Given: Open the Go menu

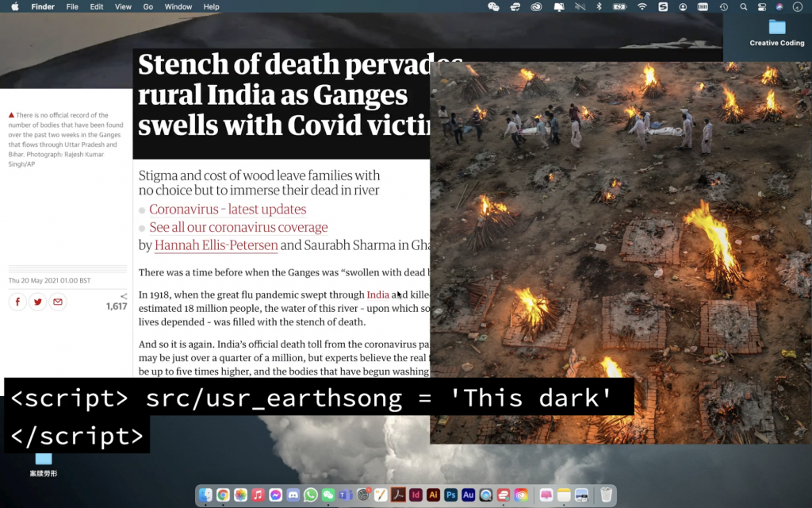Looking at the screenshot, I should point(148,6).
